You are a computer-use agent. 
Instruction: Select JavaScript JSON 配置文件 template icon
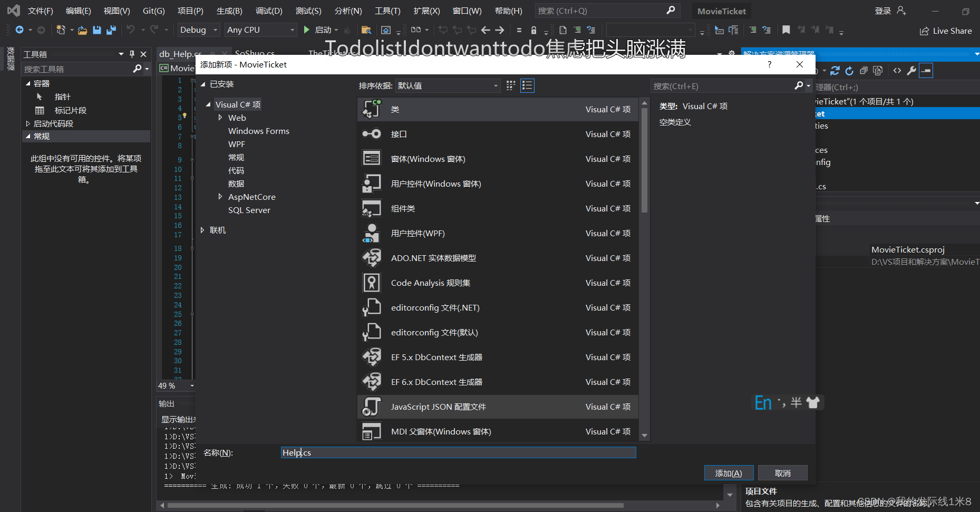tap(372, 407)
